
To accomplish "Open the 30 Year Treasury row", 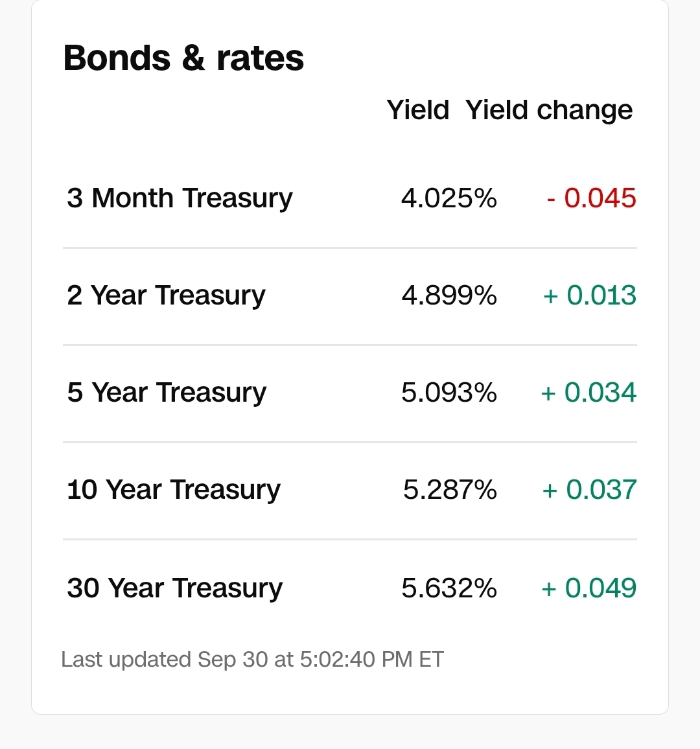I will [350, 588].
